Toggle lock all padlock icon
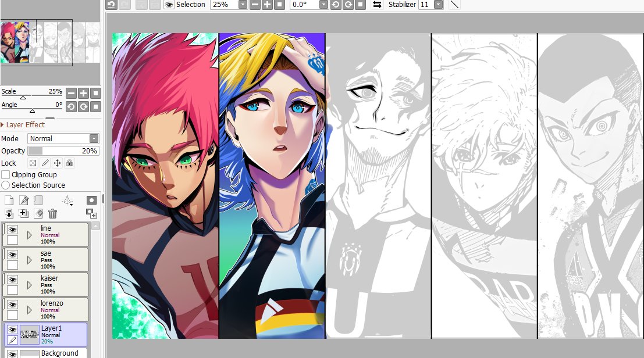The image size is (644, 358). [69, 163]
